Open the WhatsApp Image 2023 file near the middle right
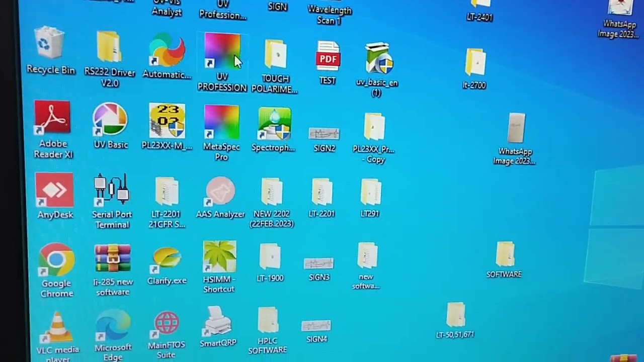Image resolution: width=644 pixels, height=362 pixels. 516,129
